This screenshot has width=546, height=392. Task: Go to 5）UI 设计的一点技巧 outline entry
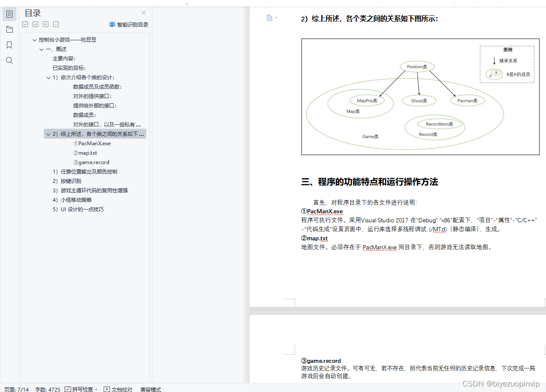[78, 209]
